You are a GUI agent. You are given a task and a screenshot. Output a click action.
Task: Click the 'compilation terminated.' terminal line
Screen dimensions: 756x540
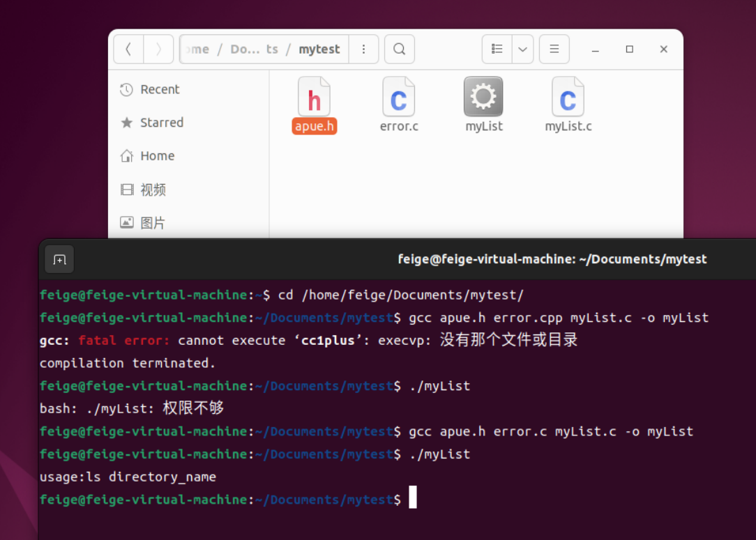click(128, 363)
